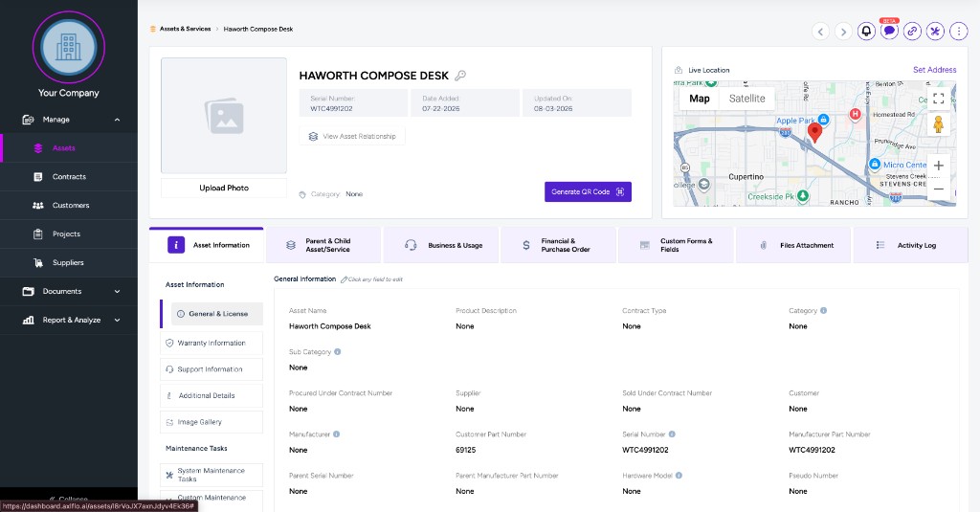This screenshot has width=980, height=512.
Task: Edit Manufacturer Part Number value WTC4991202
Action: tap(812, 450)
